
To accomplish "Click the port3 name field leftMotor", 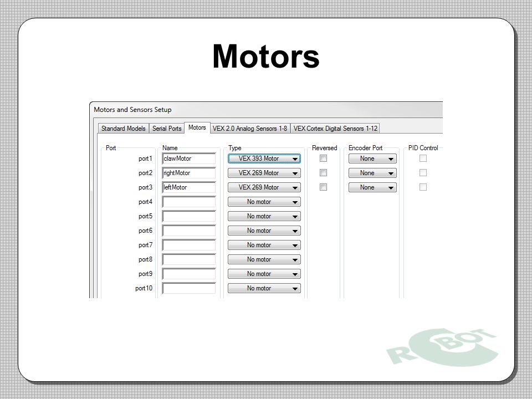I will point(189,187).
